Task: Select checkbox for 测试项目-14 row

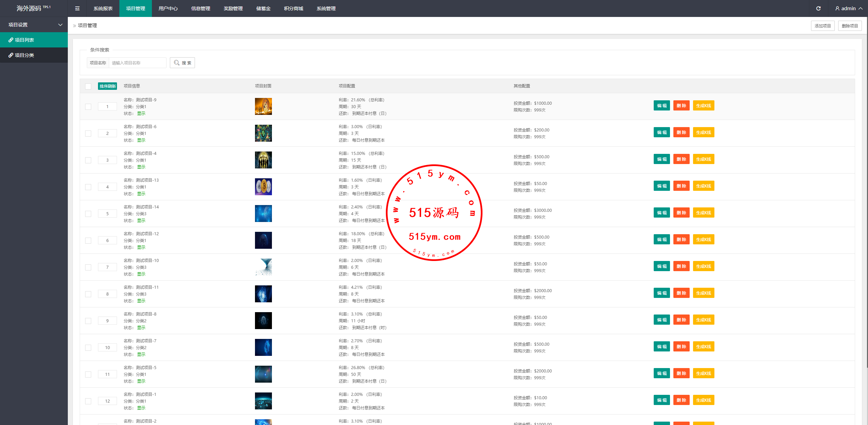Action: coord(88,214)
